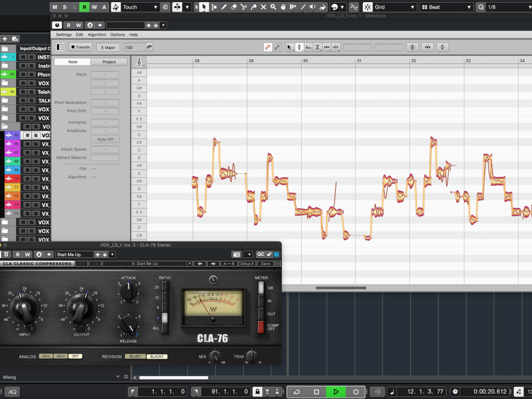Click Melodyne tempo chain link icon
This screenshot has width=532, height=399.
coord(149,47)
